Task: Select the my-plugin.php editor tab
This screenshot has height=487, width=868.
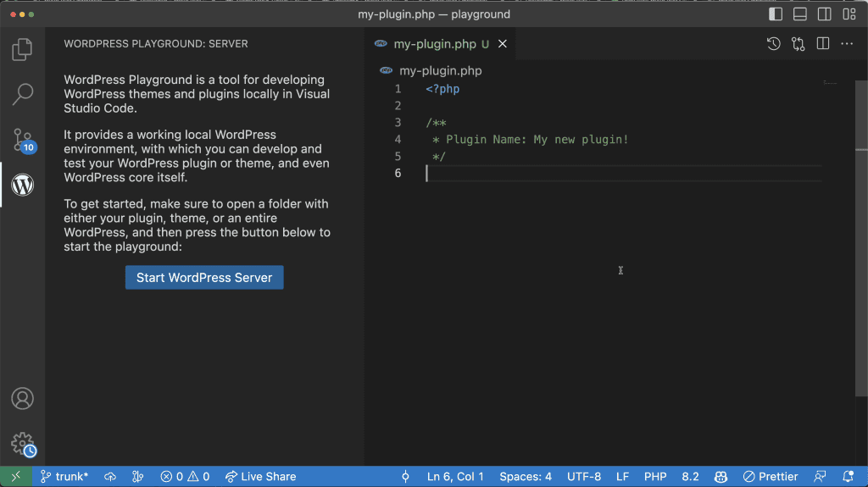Action: click(434, 44)
